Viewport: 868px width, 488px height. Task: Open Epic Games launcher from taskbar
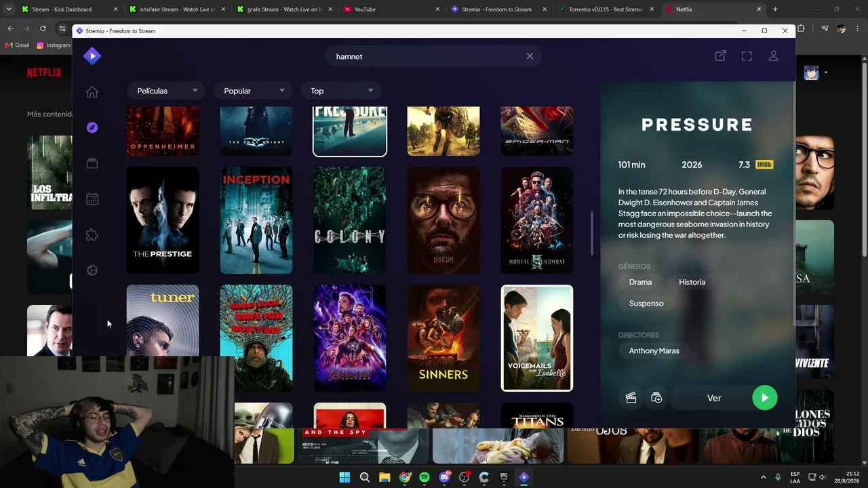pos(504,477)
